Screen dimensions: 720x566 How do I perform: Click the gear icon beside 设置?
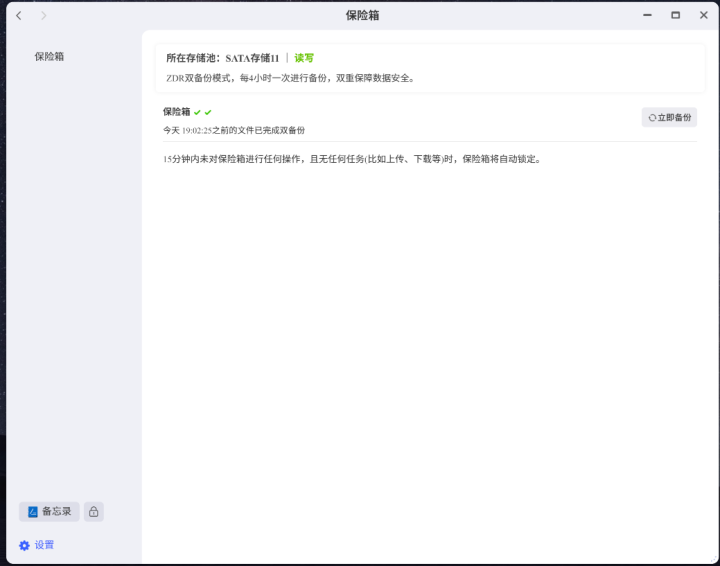(25, 545)
